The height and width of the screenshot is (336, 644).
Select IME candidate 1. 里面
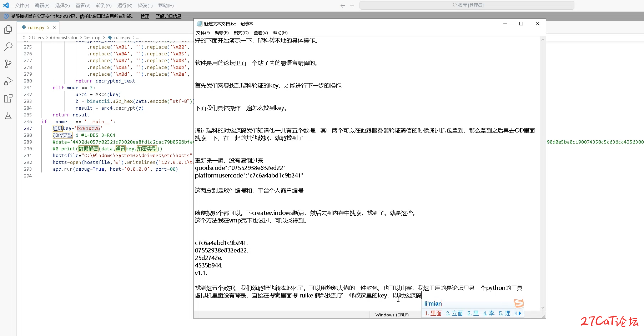pos(433,313)
